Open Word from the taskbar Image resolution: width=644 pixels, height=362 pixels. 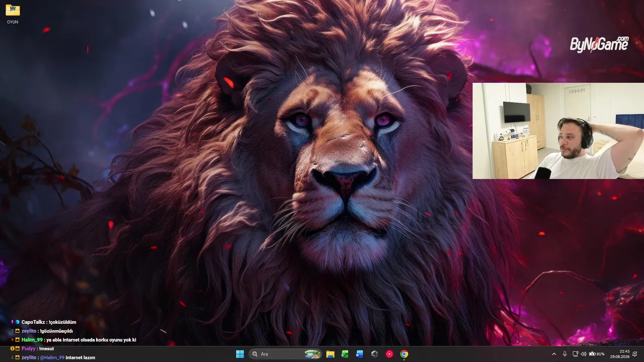(x=360, y=354)
